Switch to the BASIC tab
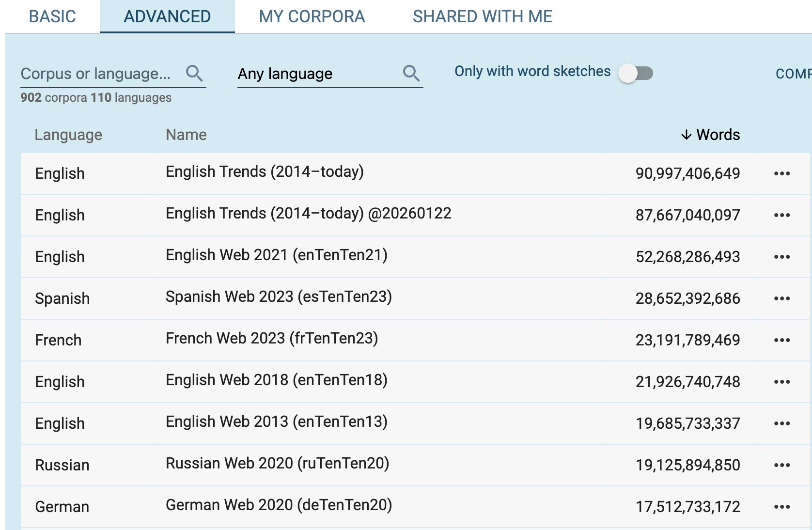This screenshot has width=812, height=530. pyautogui.click(x=52, y=16)
